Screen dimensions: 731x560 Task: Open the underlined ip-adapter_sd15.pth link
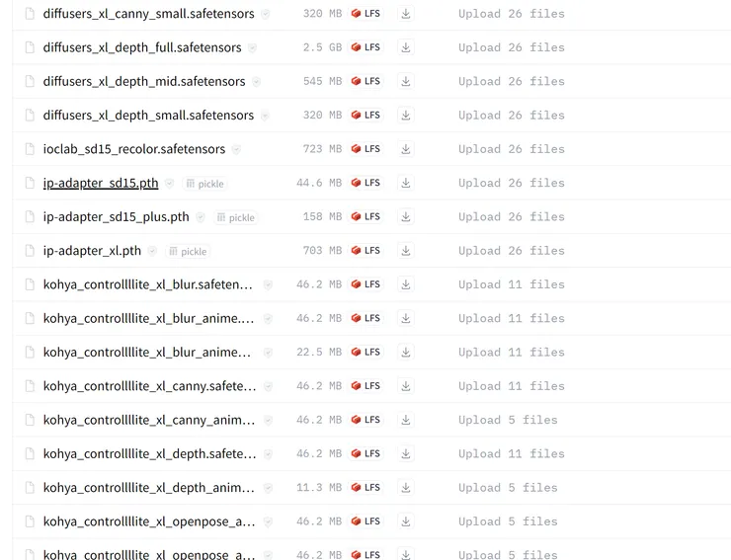click(x=101, y=183)
